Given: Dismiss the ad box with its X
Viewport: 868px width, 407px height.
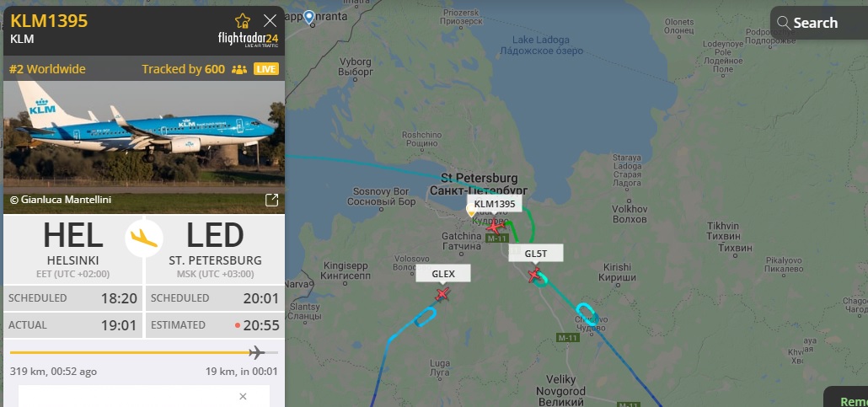Looking at the screenshot, I should coord(243,397).
